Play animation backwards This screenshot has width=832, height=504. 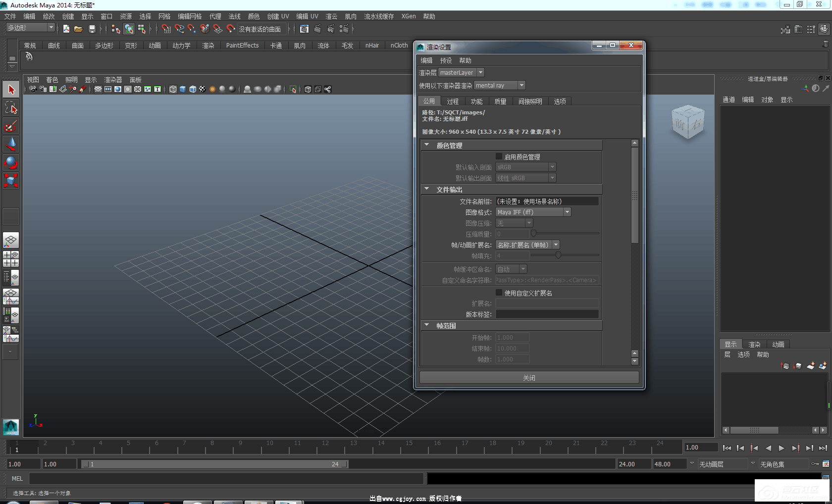[x=768, y=448]
